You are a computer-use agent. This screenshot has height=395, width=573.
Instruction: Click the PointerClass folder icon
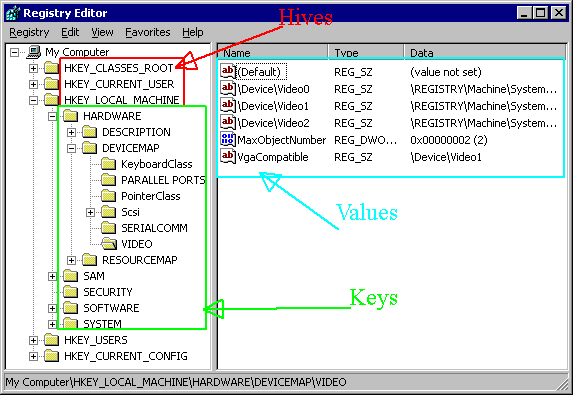point(109,196)
